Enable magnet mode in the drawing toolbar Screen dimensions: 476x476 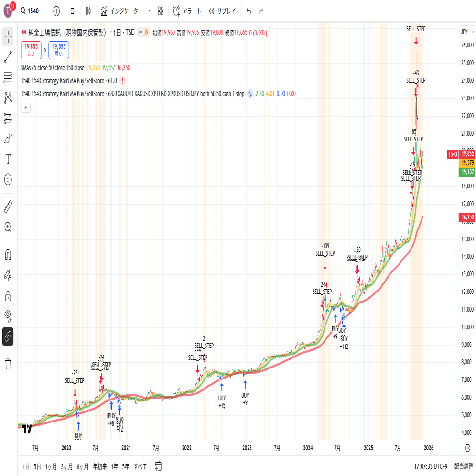coord(8,254)
